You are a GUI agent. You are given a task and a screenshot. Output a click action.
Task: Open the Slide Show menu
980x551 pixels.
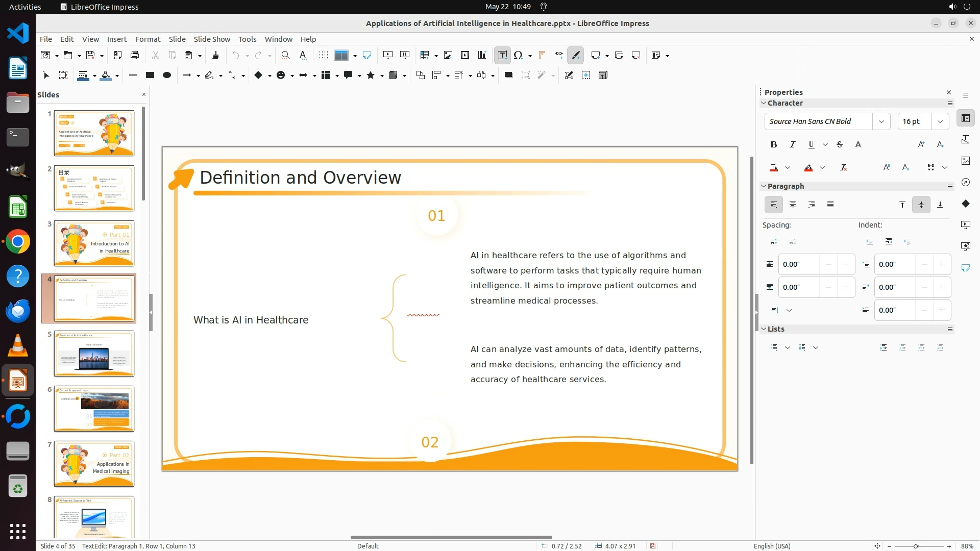coord(212,39)
